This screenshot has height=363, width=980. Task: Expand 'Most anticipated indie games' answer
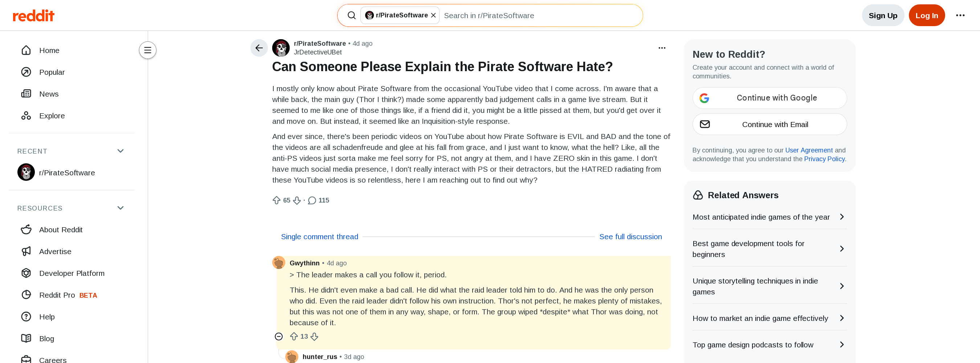[x=769, y=217]
